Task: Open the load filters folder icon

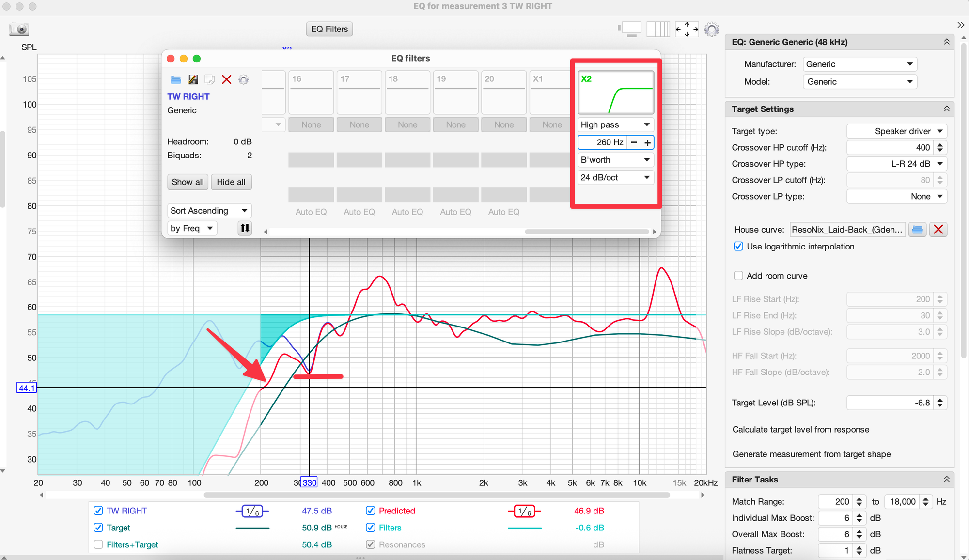Action: pos(176,79)
